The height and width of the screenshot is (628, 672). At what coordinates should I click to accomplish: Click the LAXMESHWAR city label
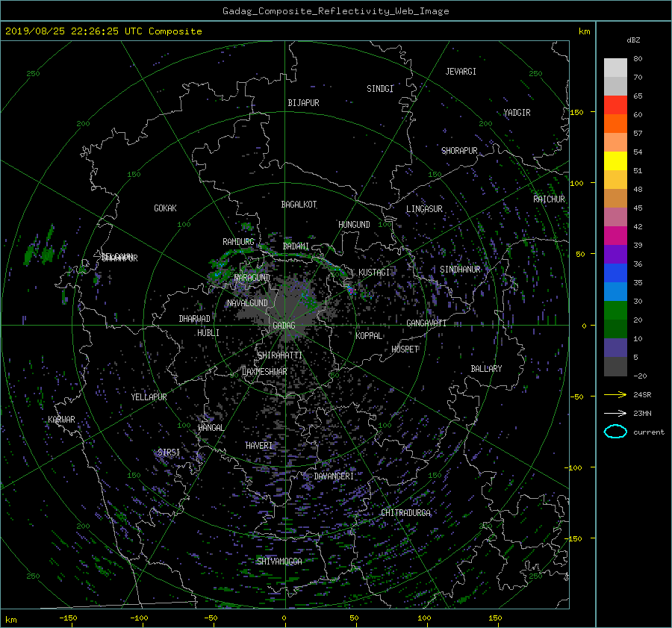(x=264, y=372)
